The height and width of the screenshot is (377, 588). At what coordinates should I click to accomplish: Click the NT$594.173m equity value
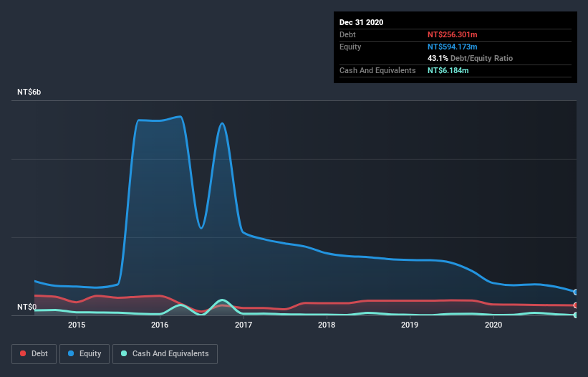click(452, 47)
